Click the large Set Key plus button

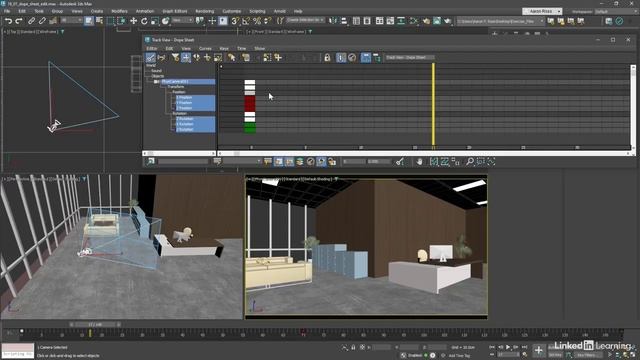tap(538, 350)
